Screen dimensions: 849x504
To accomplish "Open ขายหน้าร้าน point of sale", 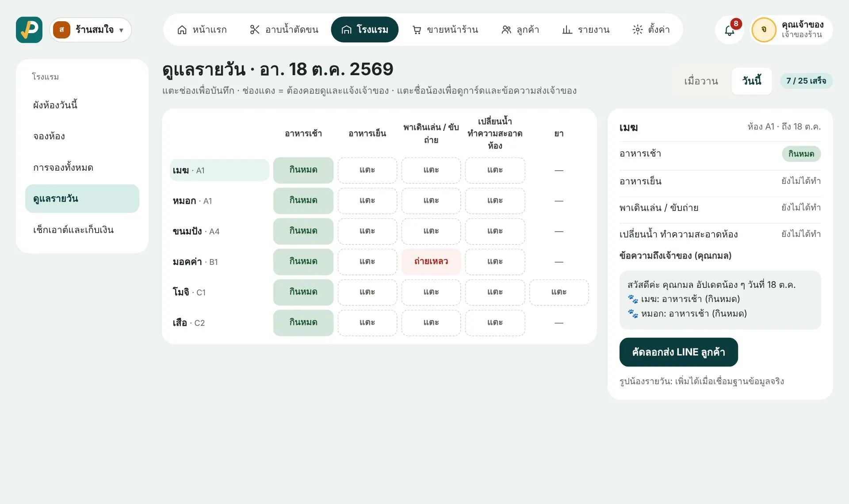I will [x=445, y=30].
